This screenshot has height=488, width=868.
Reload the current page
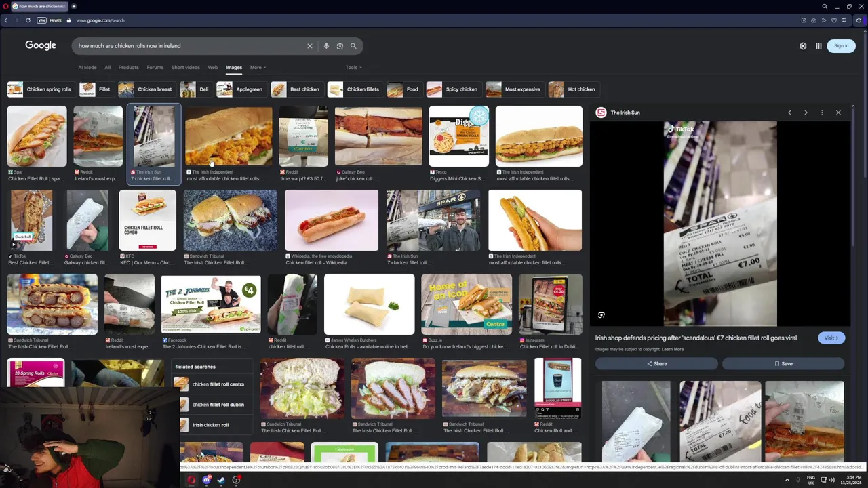tap(28, 20)
